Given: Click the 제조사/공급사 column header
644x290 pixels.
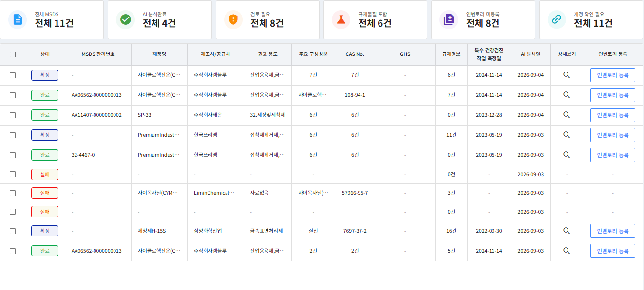Looking at the screenshot, I should point(215,54).
